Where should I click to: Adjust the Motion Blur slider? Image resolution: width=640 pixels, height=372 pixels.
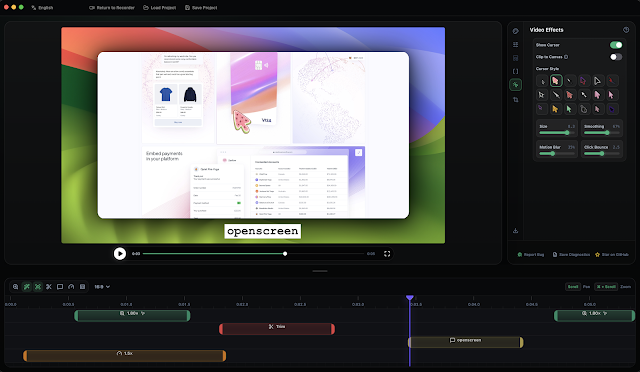557,154
